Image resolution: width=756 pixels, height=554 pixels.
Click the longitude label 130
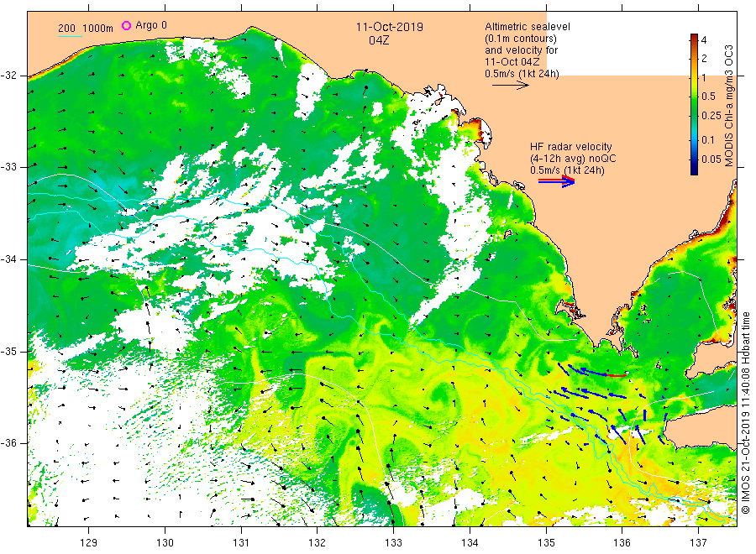[x=165, y=543]
